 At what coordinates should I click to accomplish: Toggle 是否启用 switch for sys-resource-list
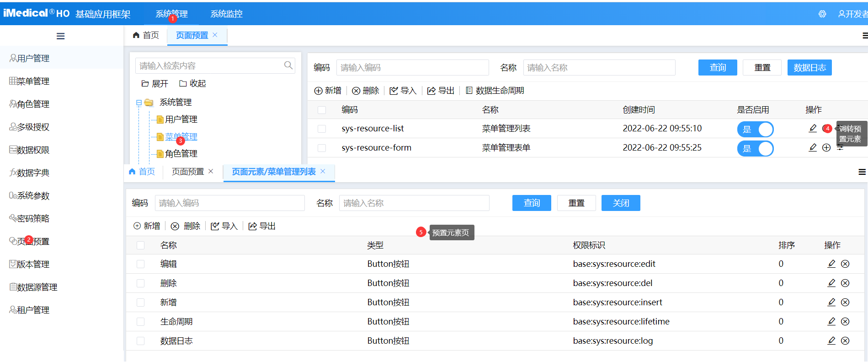click(755, 129)
